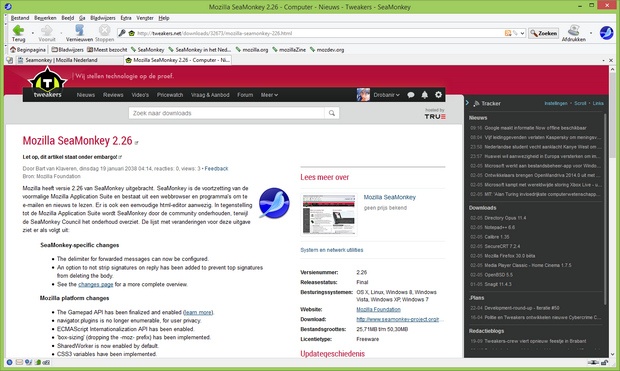This screenshot has width=620, height=371.
Task: Print the page with Afdrukken
Action: 573,33
